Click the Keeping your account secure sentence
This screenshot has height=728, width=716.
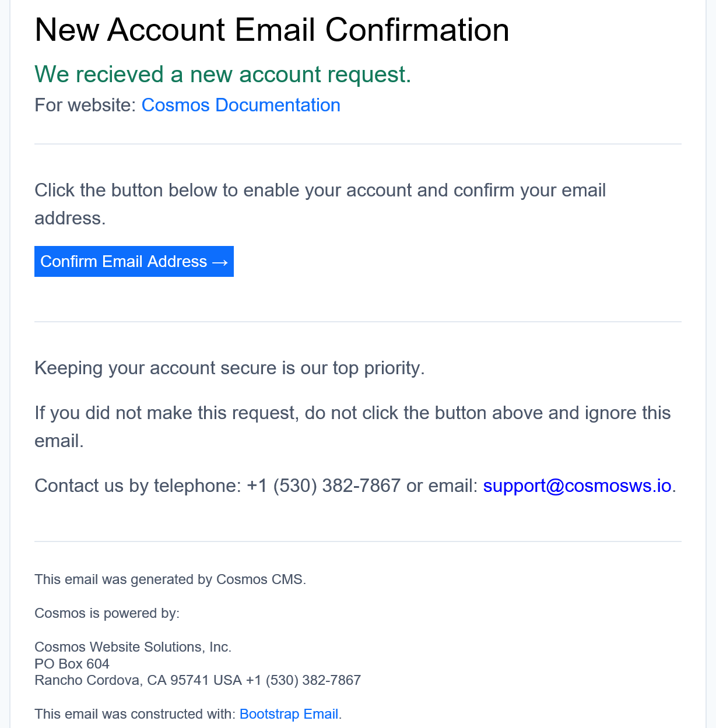pos(230,368)
